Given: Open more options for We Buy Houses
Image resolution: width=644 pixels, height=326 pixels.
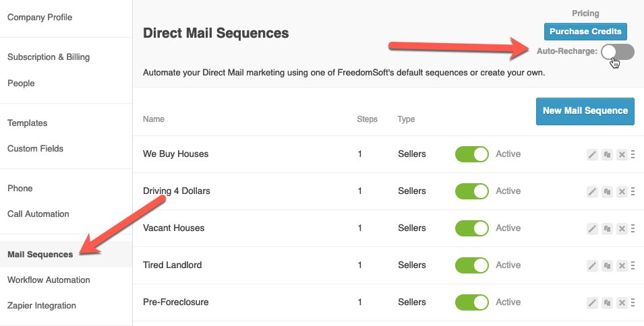Looking at the screenshot, I should (633, 155).
